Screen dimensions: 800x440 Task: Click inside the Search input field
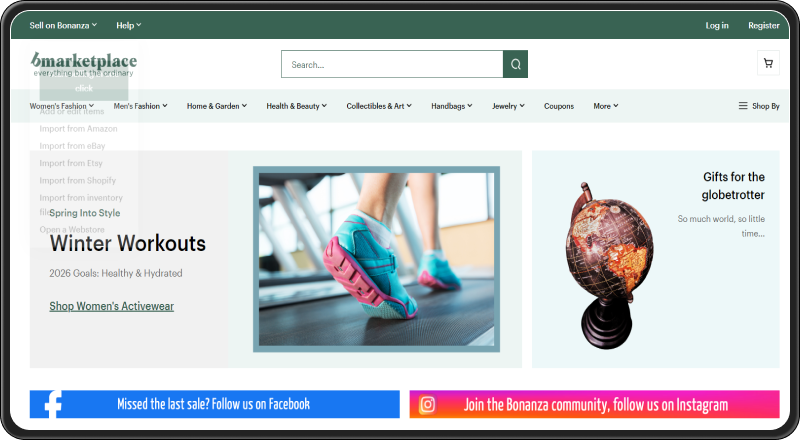point(392,64)
